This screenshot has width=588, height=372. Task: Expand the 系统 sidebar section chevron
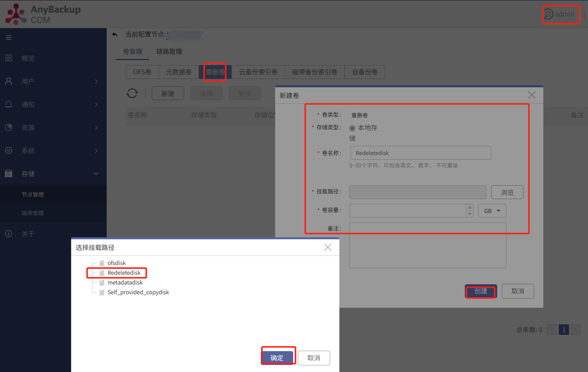coord(96,151)
